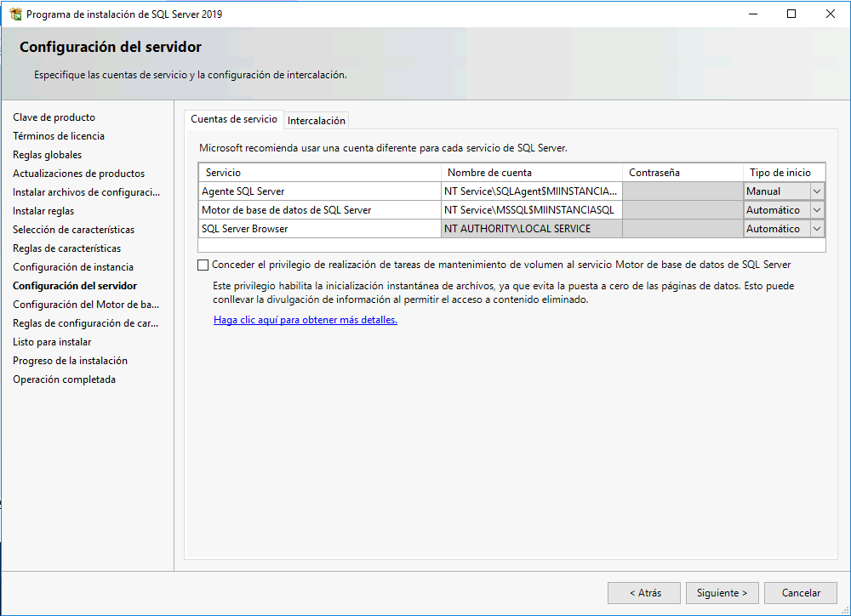The width and height of the screenshot is (851, 616).
Task: Click the Nombre de cuenta column header
Action: pyautogui.click(x=531, y=173)
